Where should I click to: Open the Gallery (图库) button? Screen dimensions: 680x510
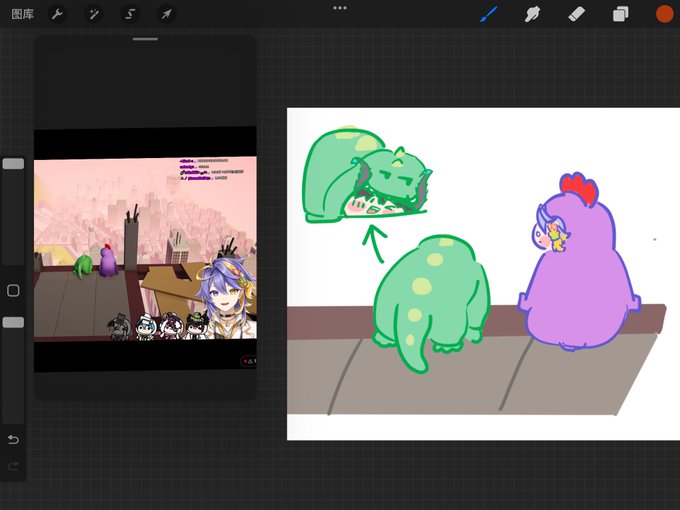point(22,14)
